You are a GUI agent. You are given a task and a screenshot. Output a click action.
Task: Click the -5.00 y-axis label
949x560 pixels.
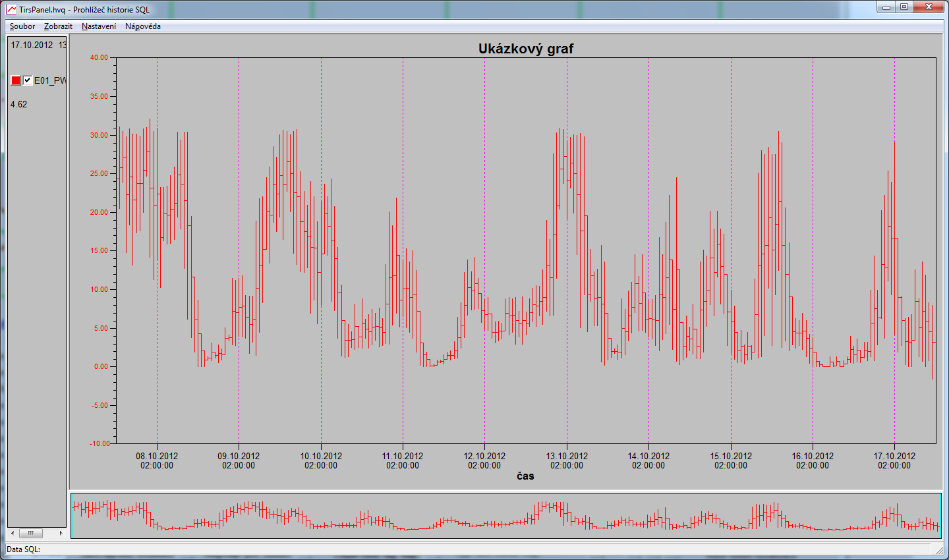[100, 405]
